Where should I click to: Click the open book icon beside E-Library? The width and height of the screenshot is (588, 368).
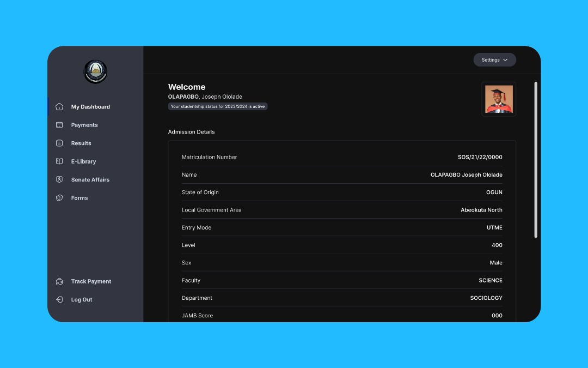(59, 161)
